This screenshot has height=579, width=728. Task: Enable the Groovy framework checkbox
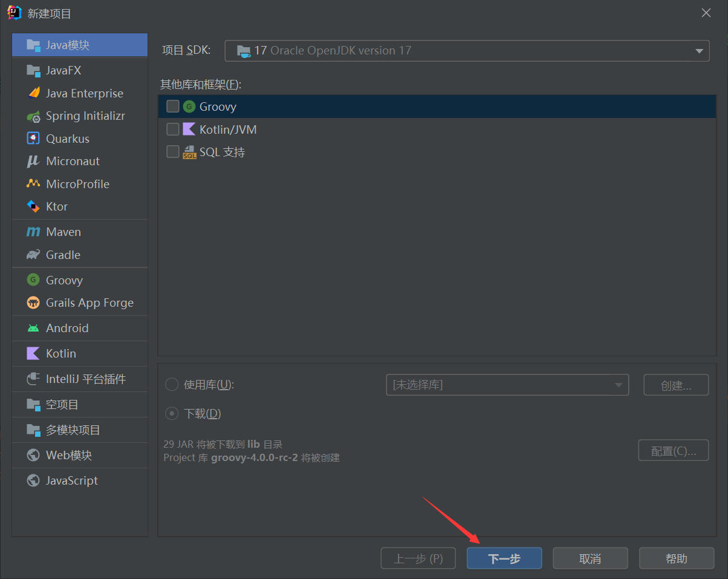[173, 106]
